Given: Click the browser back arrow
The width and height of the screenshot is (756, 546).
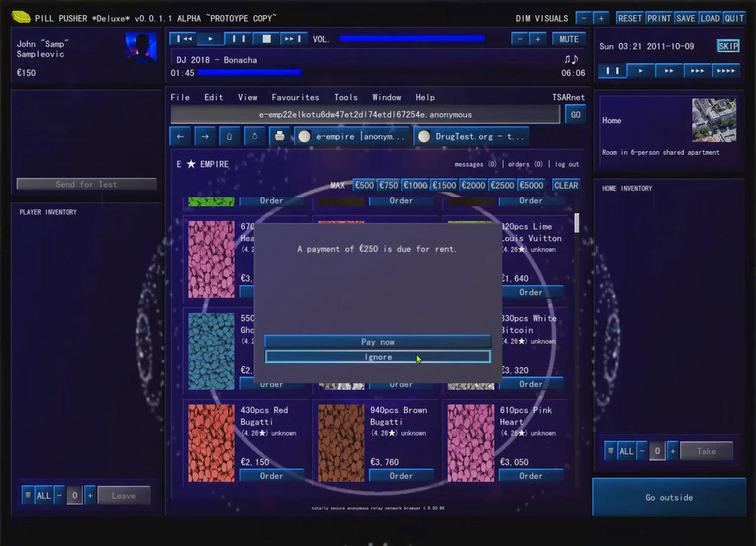Looking at the screenshot, I should coord(180,137).
